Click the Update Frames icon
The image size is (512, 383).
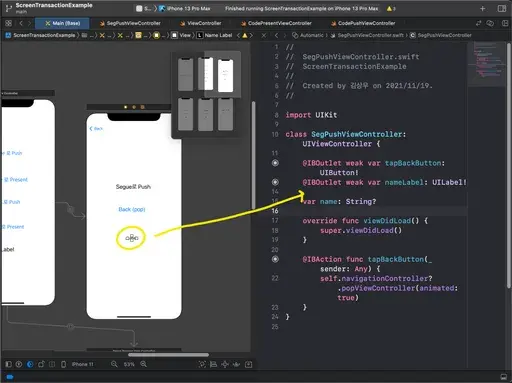(x=202, y=364)
